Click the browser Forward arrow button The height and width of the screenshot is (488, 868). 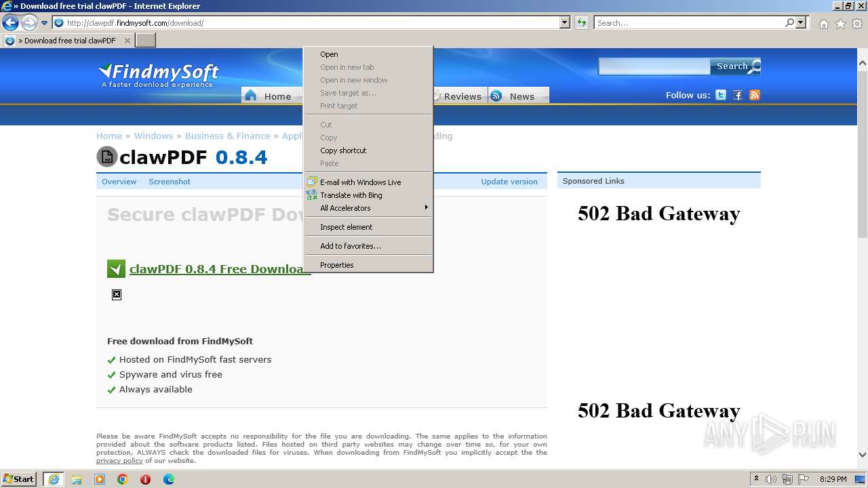(x=29, y=23)
